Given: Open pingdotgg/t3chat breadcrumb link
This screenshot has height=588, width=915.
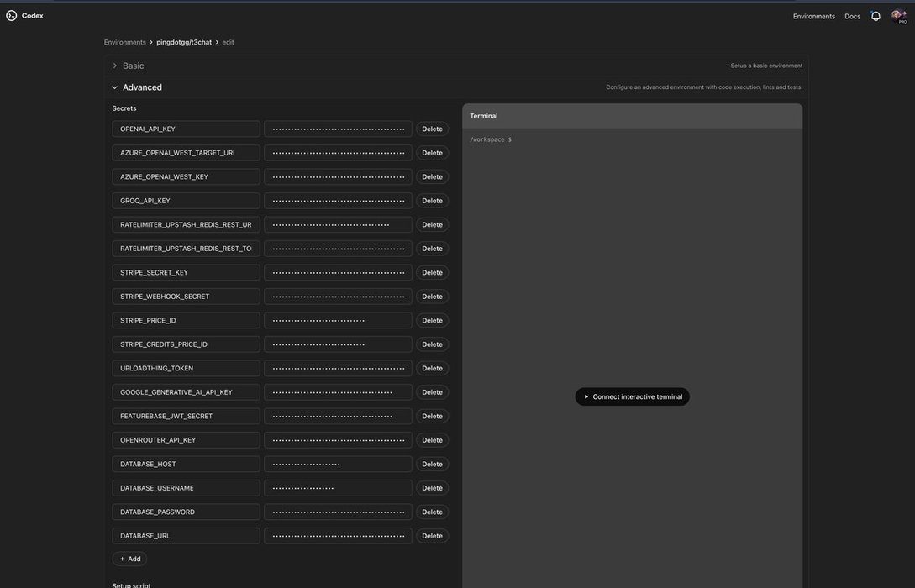Looking at the screenshot, I should tap(184, 42).
